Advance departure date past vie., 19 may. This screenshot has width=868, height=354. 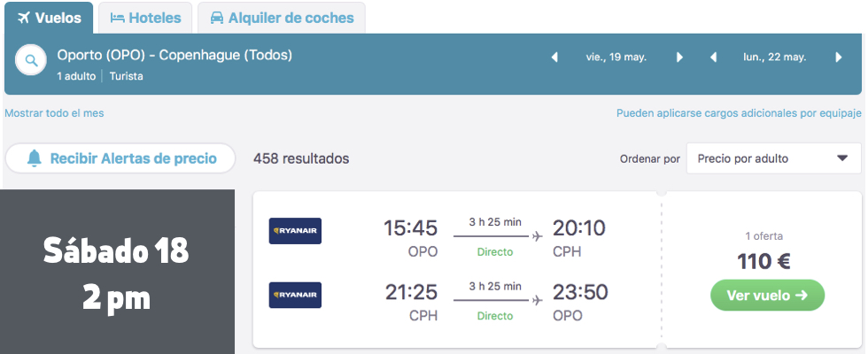[x=679, y=58]
